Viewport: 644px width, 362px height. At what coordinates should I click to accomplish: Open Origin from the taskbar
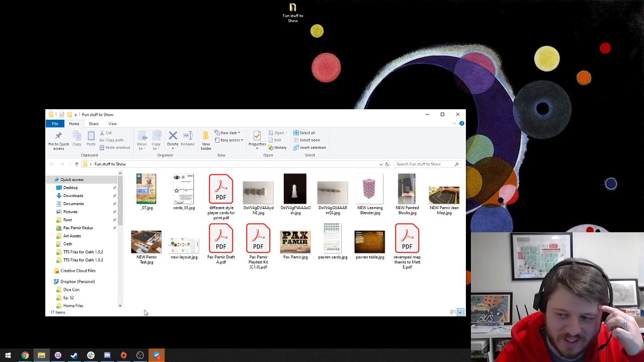click(x=123, y=355)
